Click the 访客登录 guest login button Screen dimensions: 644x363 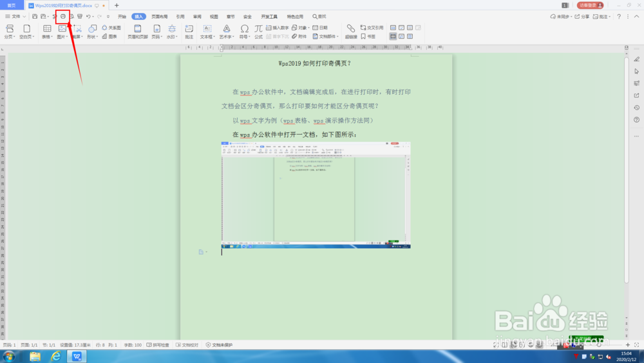point(590,5)
